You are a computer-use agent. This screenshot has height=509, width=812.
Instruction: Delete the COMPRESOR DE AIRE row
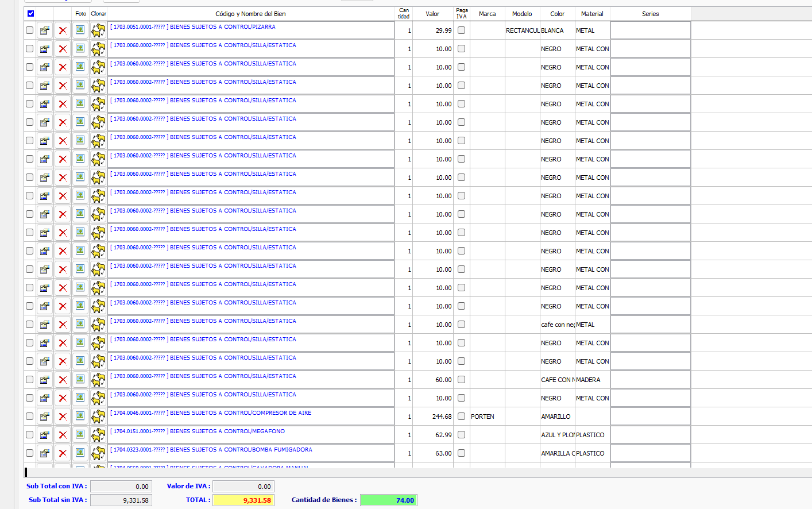click(63, 417)
